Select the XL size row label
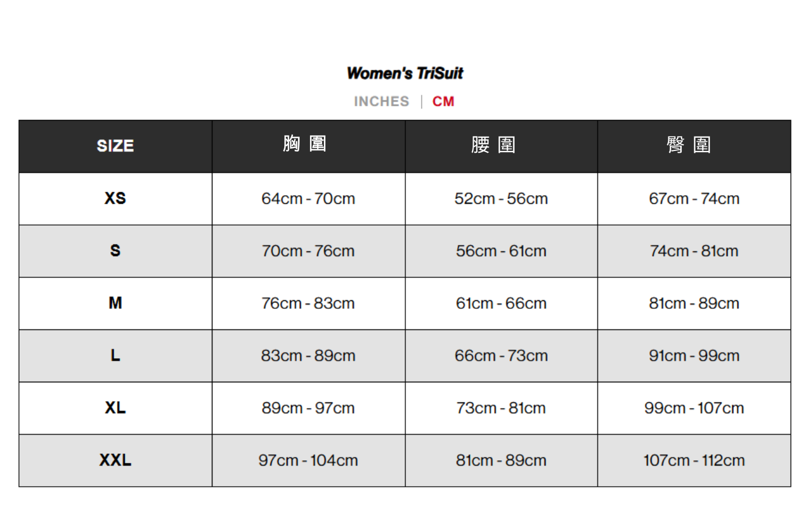 click(115, 408)
